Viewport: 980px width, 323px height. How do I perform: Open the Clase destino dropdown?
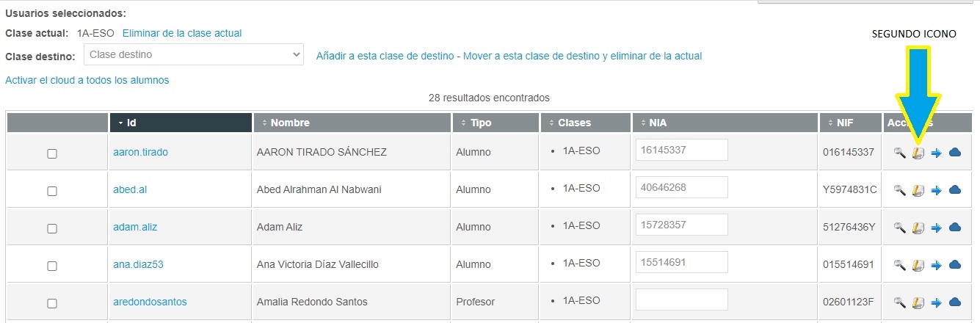[194, 54]
